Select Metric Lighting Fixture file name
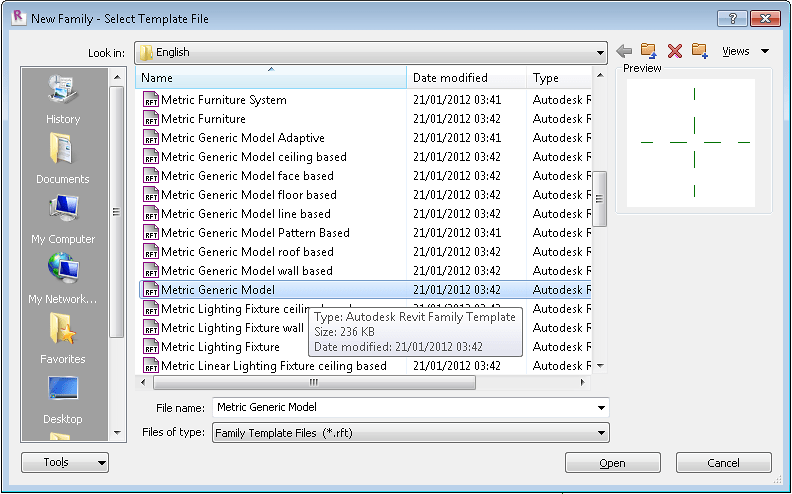This screenshot has height=494, width=792. (x=220, y=347)
